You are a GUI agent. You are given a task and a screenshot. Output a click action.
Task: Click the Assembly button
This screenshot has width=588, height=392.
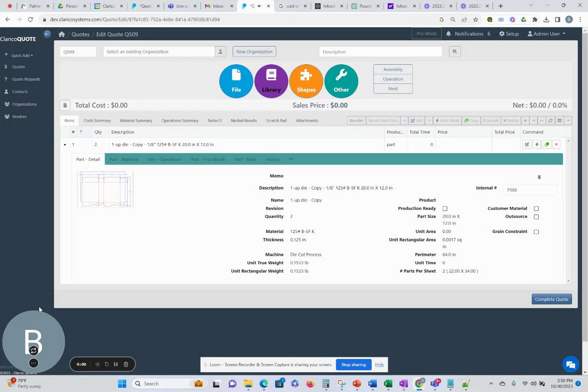(x=393, y=69)
